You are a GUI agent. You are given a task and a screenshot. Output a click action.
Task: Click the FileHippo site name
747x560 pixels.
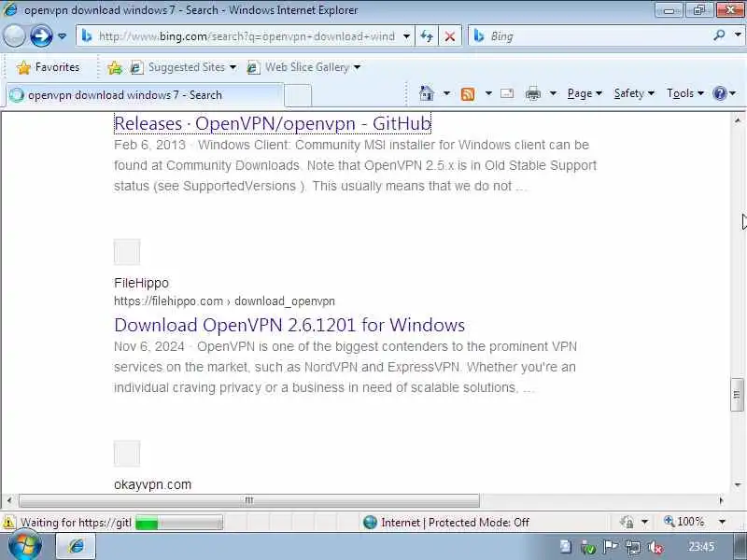click(141, 283)
